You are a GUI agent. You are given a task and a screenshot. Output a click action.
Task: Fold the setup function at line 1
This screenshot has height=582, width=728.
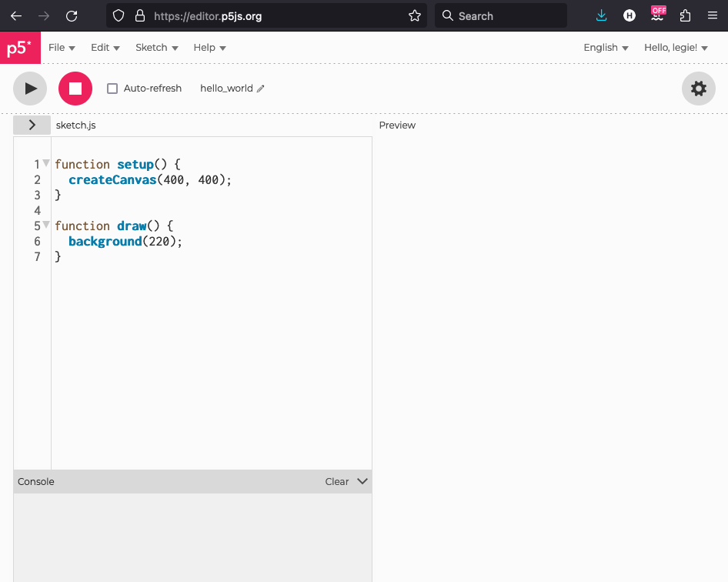coord(46,163)
